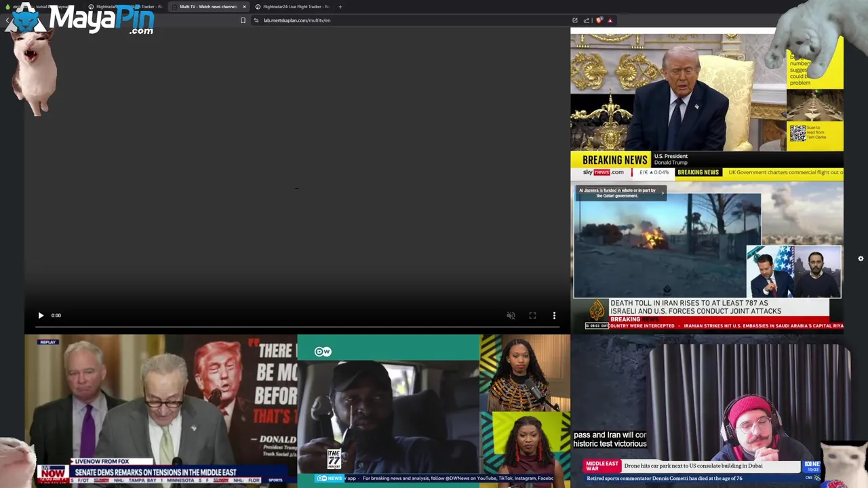Switch to the Multi TV tab
This screenshot has height=488, width=868.
tap(208, 7)
